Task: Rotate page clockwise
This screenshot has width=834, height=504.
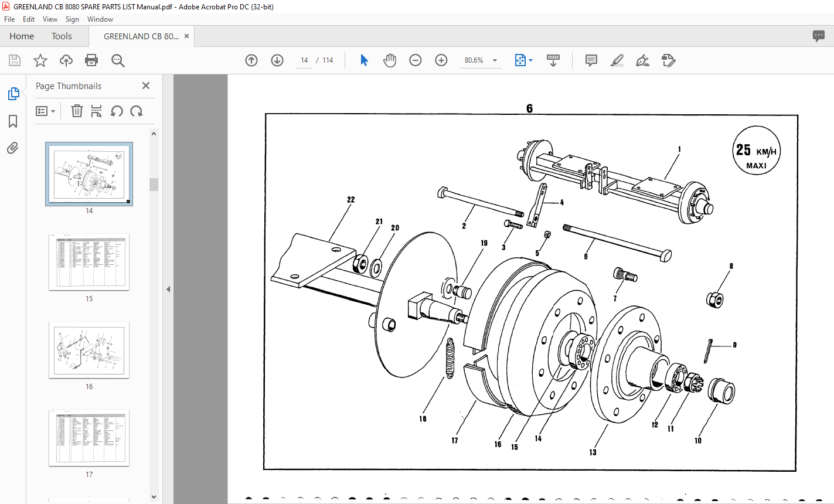Action: coord(137,111)
